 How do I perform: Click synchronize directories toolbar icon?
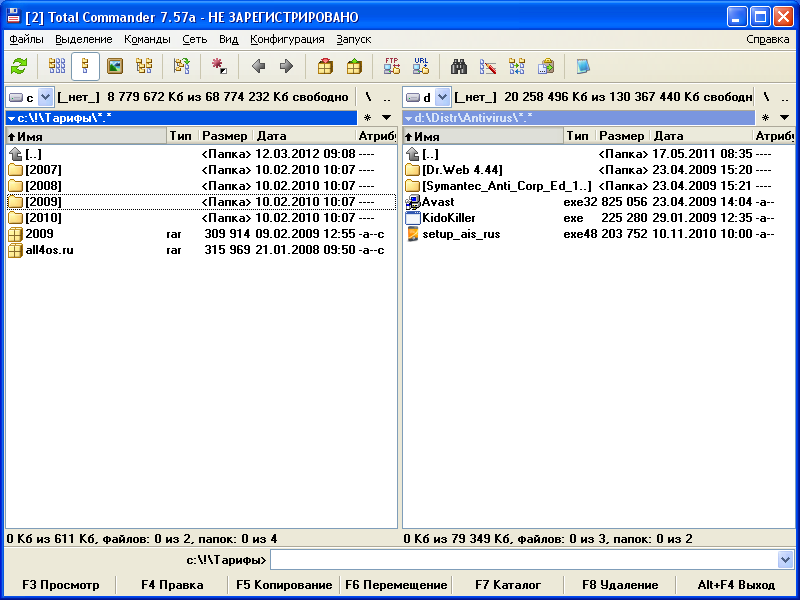click(517, 66)
